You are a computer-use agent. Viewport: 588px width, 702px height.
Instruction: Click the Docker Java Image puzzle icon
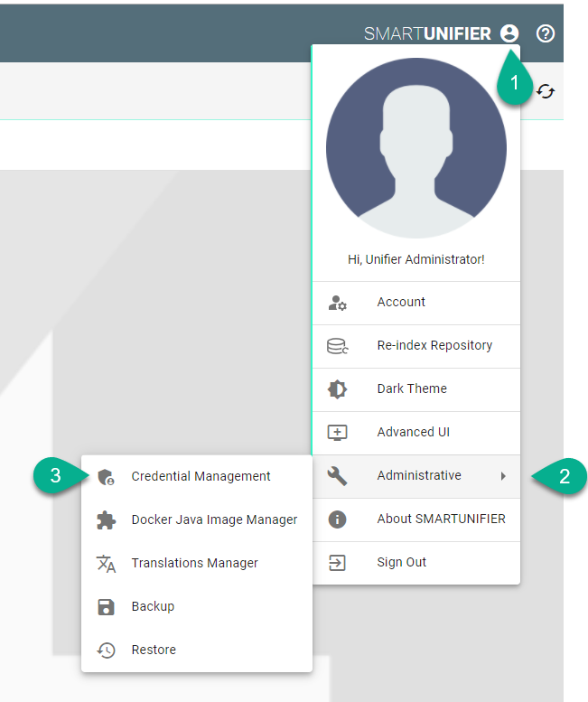(x=107, y=519)
